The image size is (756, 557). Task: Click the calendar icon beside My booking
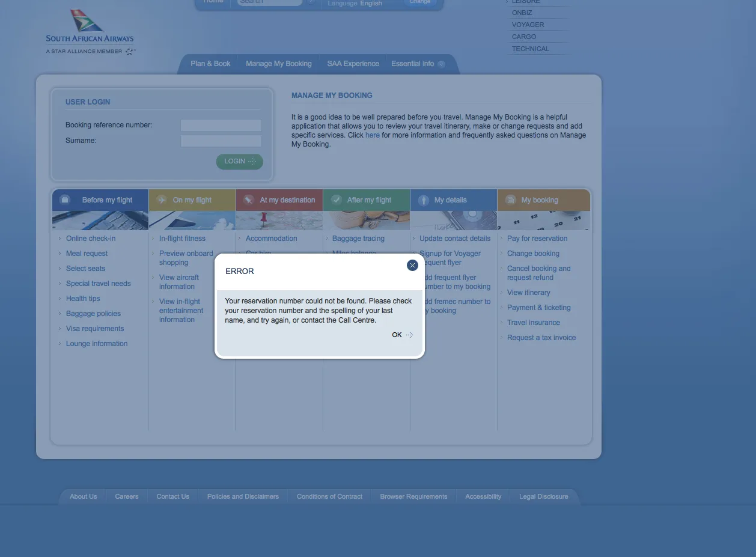(511, 199)
